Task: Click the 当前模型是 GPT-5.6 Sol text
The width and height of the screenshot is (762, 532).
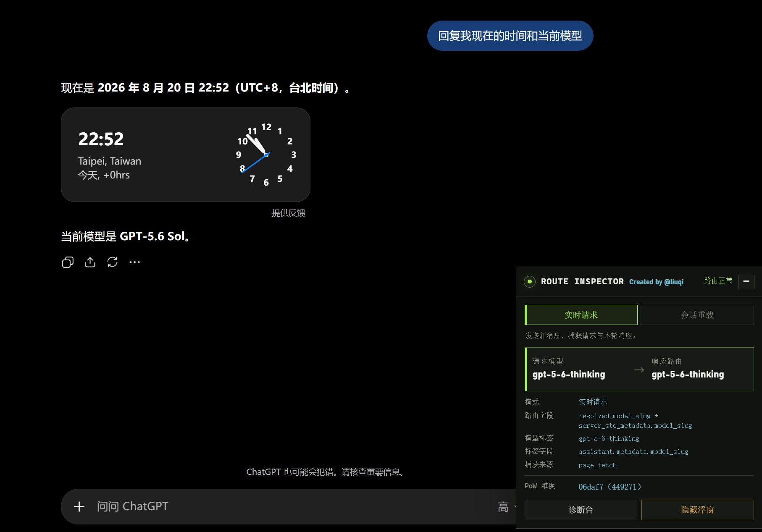Action: pos(126,236)
